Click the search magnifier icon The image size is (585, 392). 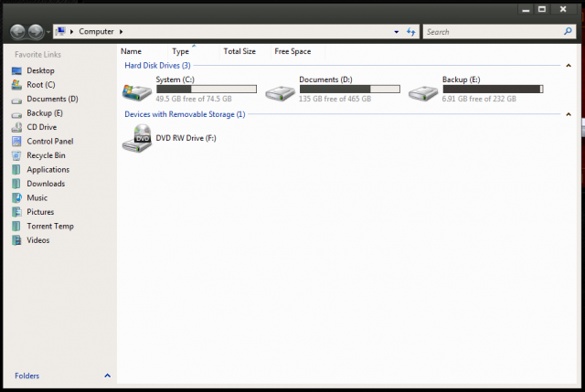click(568, 31)
